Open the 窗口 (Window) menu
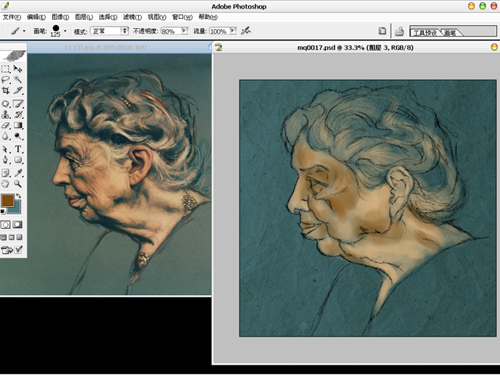This screenshot has width=500, height=375. (182, 17)
